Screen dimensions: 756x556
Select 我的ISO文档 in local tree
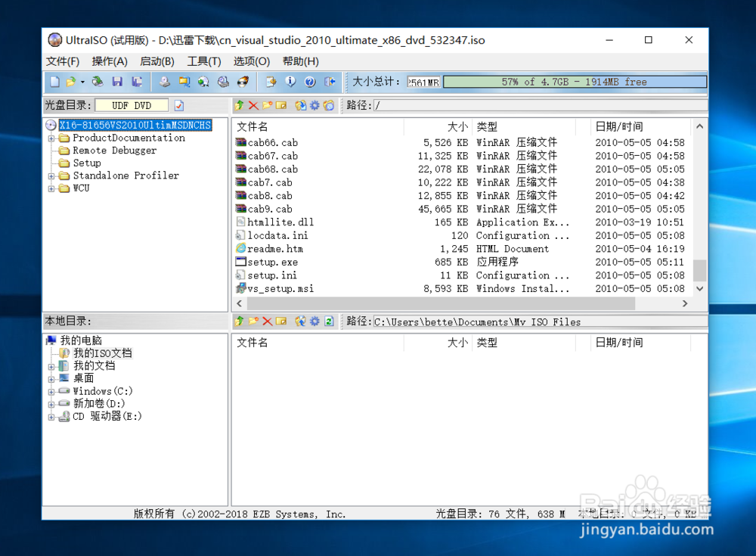102,353
